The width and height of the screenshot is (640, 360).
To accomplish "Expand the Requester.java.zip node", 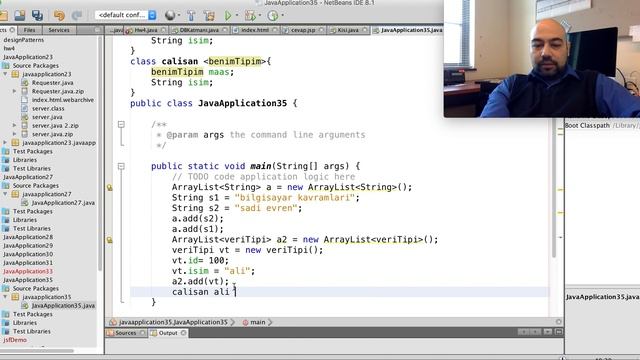I will click(15, 91).
